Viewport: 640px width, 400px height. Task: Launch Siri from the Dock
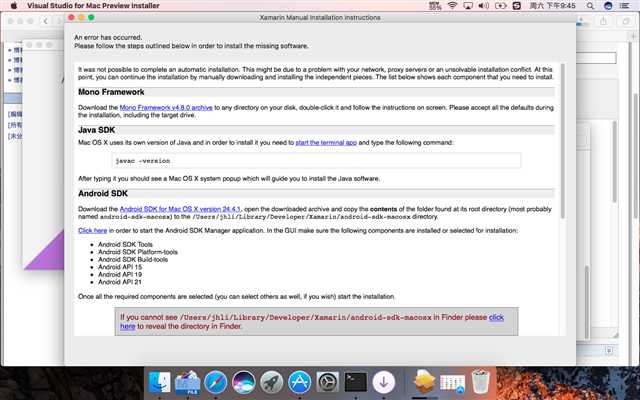tap(244, 382)
